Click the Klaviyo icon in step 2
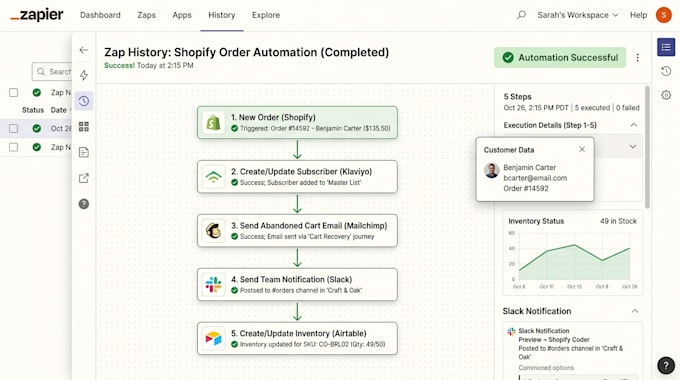This screenshot has height=380, width=680. pyautogui.click(x=213, y=177)
